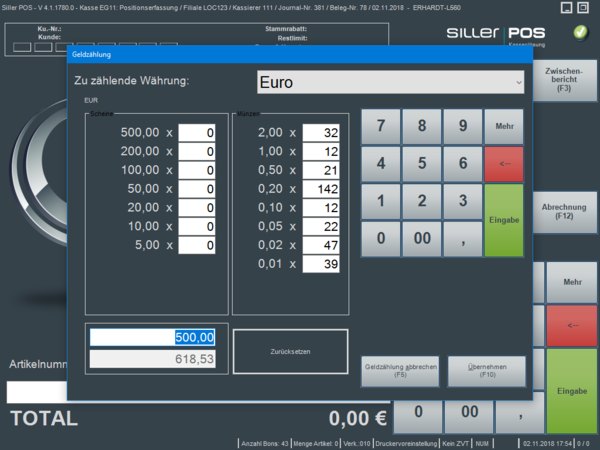
Task: Confirm count with Übernehmen (F10)
Action: tap(486, 371)
